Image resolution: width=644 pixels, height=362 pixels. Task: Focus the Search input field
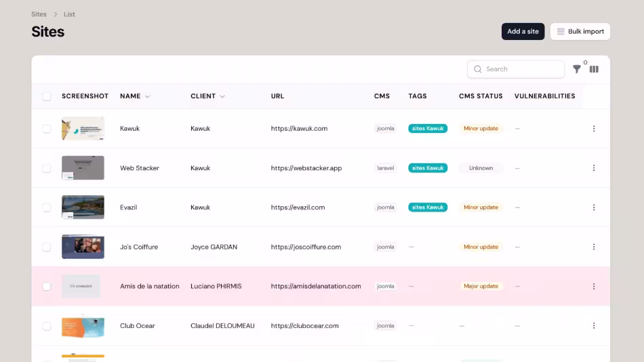coord(516,69)
